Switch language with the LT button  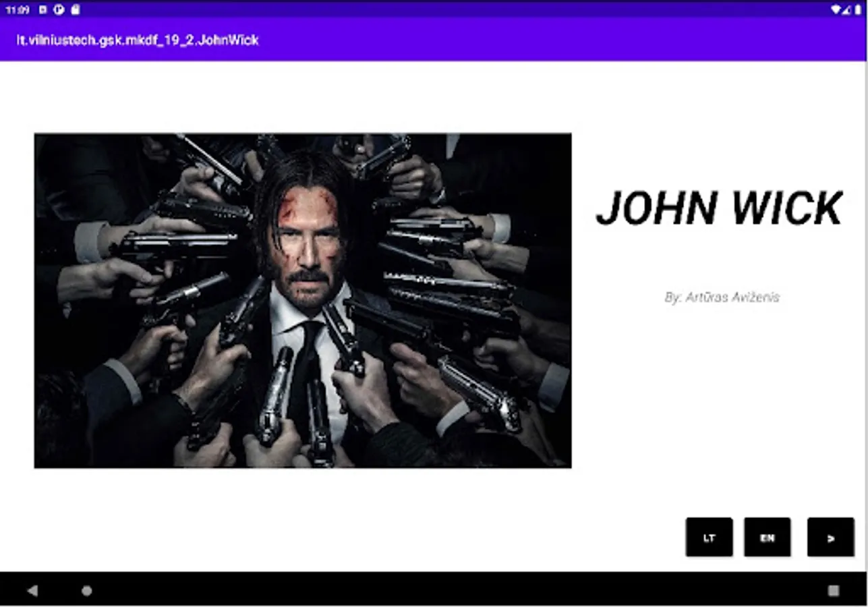tap(709, 538)
